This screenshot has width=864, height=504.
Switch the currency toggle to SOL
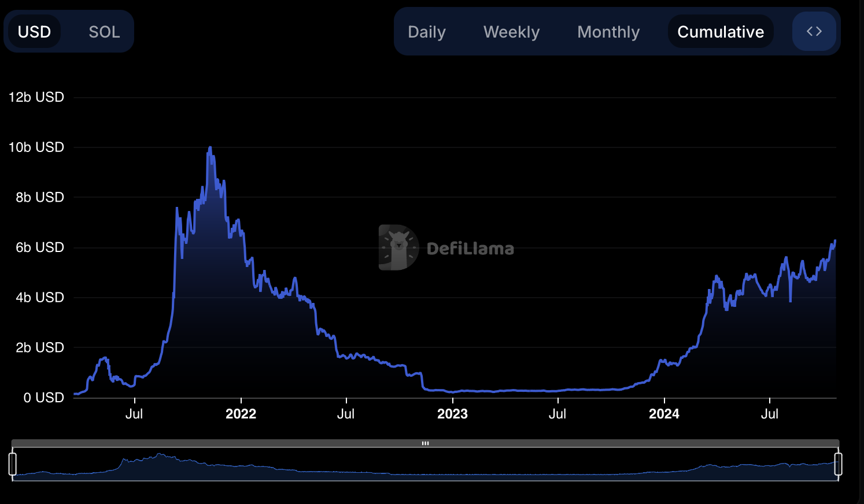[x=104, y=32]
